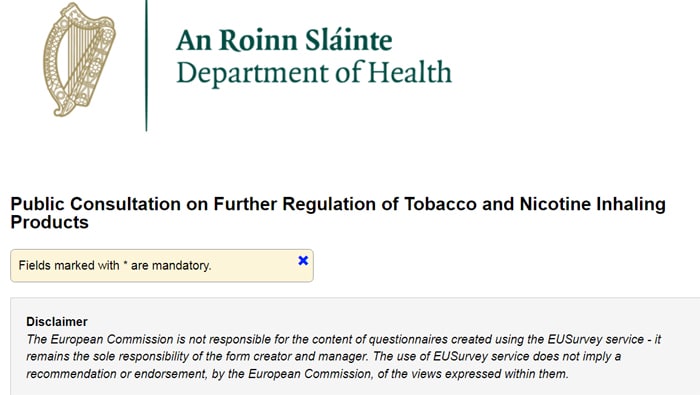Click the bold 'Disclaimer' heading
Screen dimensions: 700x395
coord(57,322)
